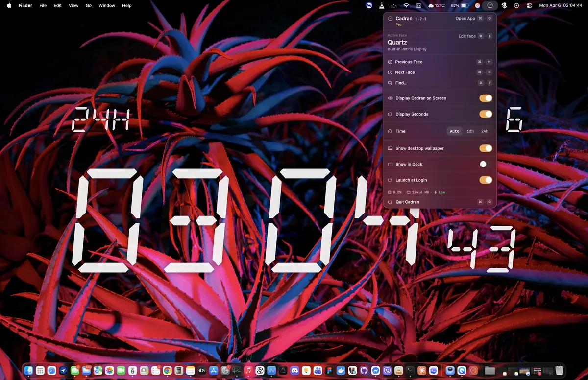588x380 pixels.
Task: Choose the 12h time format
Action: click(470, 131)
